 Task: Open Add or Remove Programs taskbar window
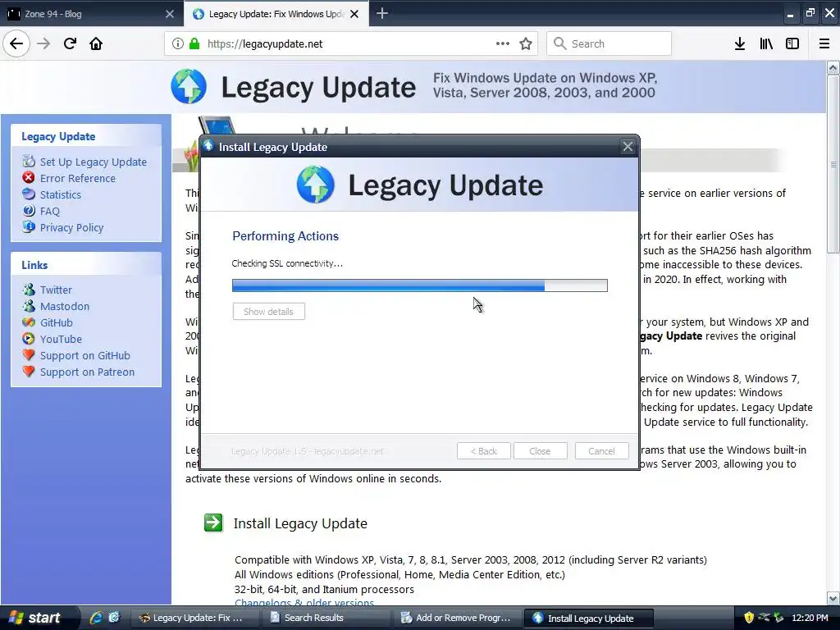(x=457, y=618)
